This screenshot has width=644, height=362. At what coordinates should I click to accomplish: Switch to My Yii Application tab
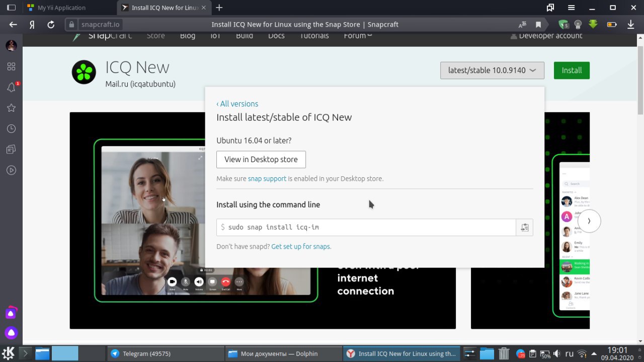pyautogui.click(x=69, y=8)
